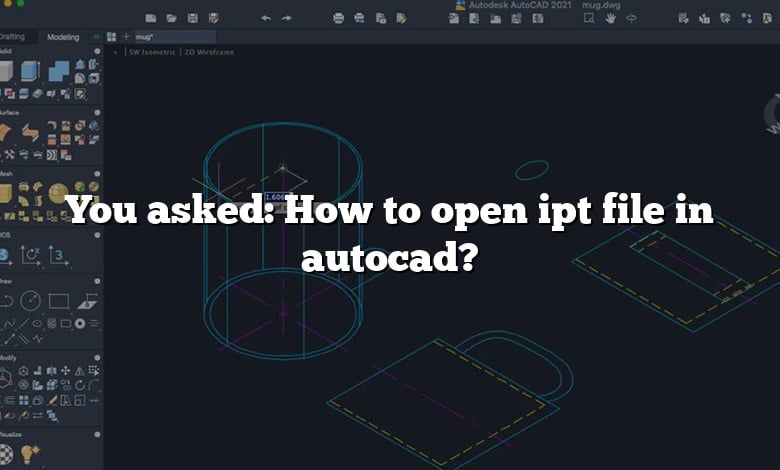Click the Solid Box primitive icon

6,71
